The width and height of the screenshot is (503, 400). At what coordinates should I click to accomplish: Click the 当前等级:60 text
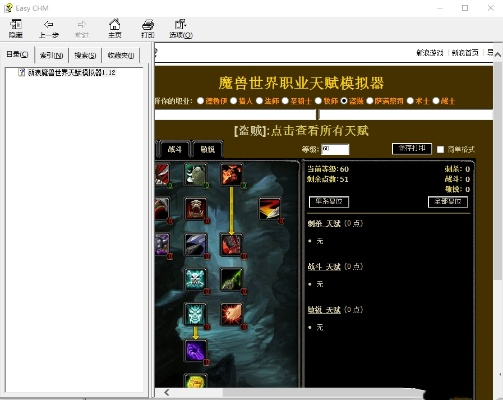pyautogui.click(x=328, y=169)
